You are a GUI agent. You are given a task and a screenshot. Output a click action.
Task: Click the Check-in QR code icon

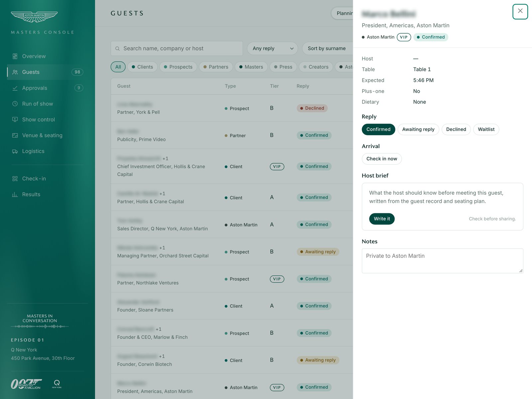(15, 179)
